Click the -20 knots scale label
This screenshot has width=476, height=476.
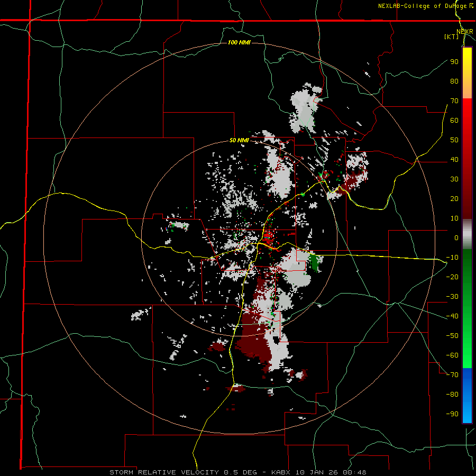(x=452, y=277)
